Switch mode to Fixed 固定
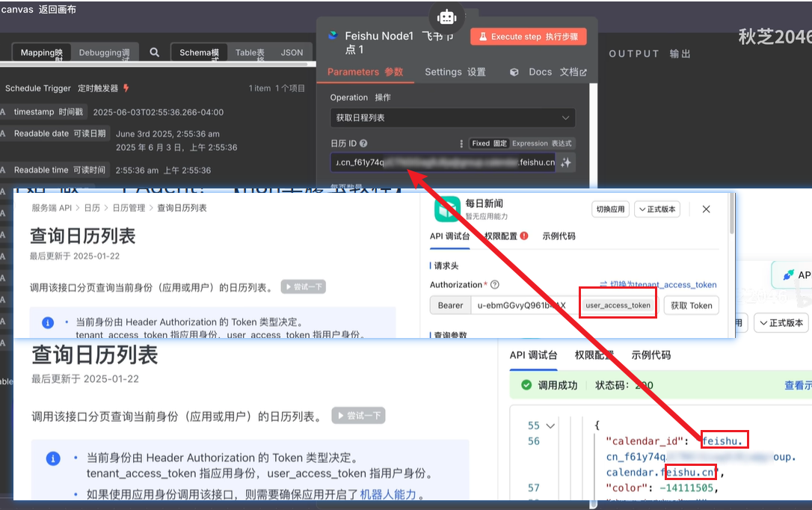 click(x=490, y=144)
